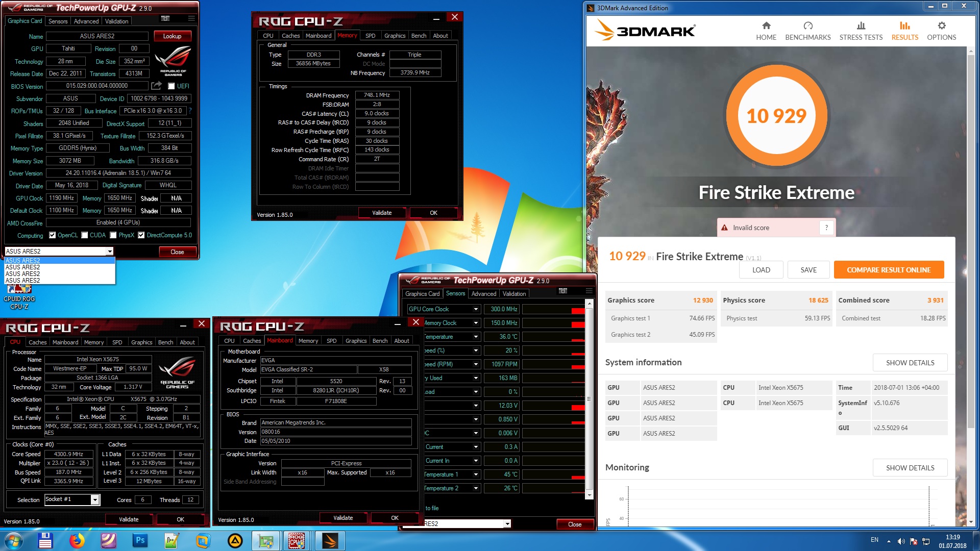The width and height of the screenshot is (980, 551).
Task: Open the hamburger menu in top-left GPU-Z window
Action: [x=191, y=18]
